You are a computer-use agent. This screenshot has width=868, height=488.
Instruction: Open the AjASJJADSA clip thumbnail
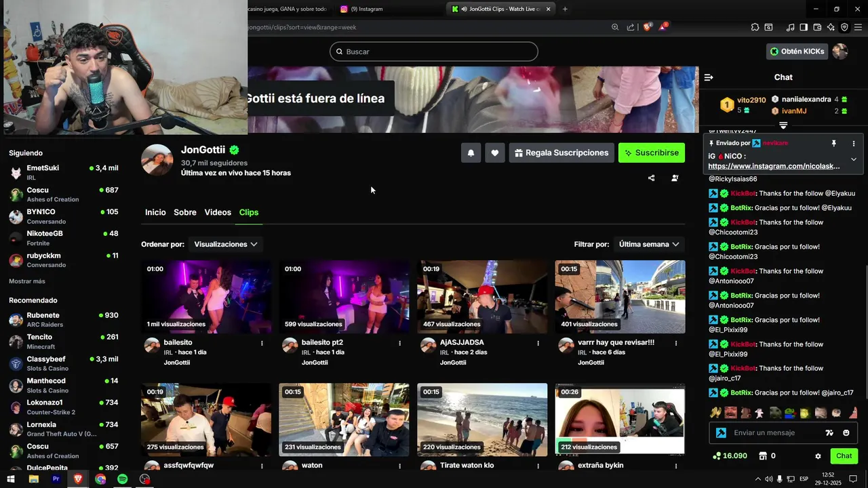[482, 297]
